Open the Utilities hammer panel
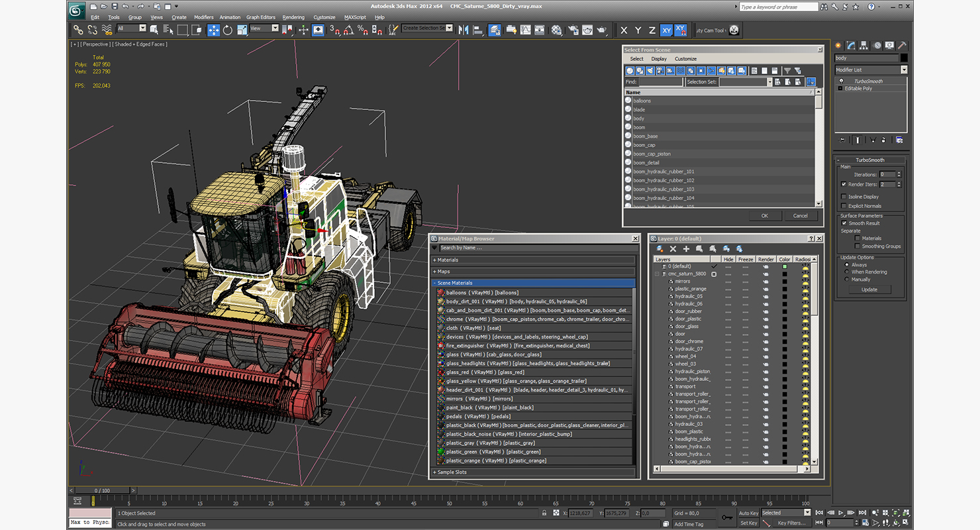Viewport: 980px width, 530px height. click(x=902, y=46)
